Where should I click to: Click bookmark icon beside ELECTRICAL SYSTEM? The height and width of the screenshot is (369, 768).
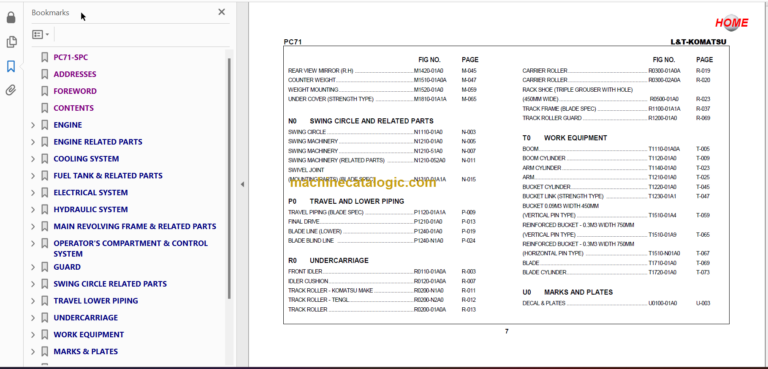45,193
